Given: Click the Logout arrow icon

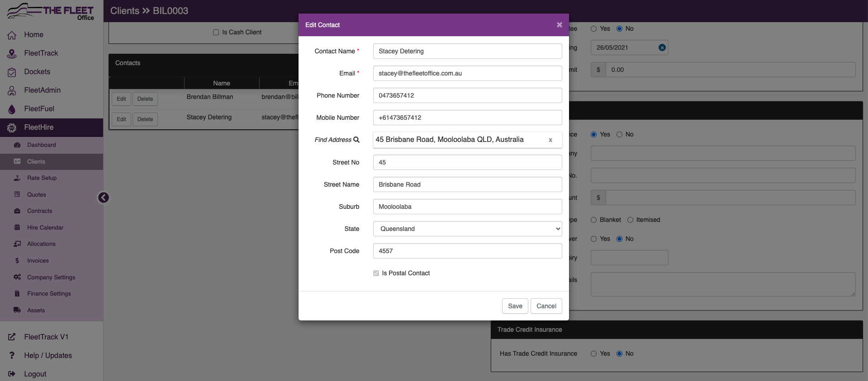Looking at the screenshot, I should pyautogui.click(x=12, y=374).
